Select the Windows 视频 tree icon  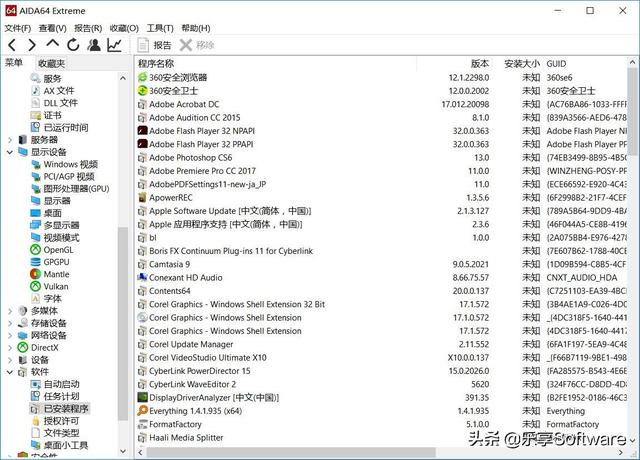tap(36, 164)
